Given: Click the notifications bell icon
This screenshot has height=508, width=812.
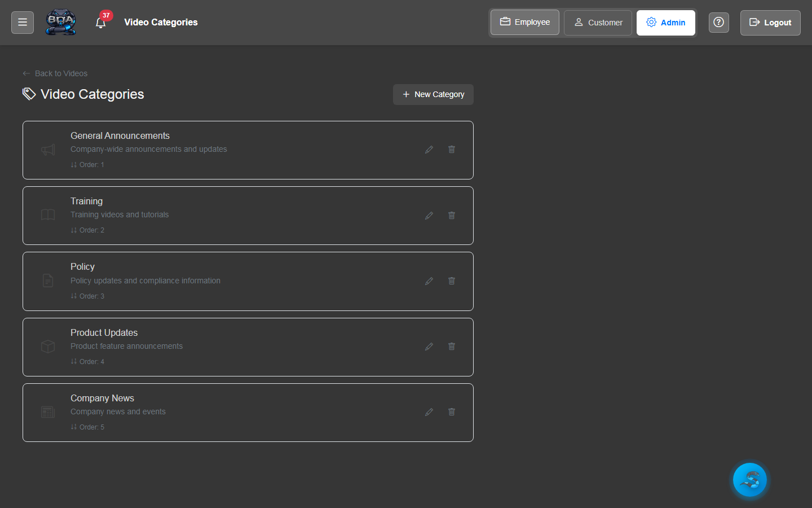Looking at the screenshot, I should click(101, 23).
